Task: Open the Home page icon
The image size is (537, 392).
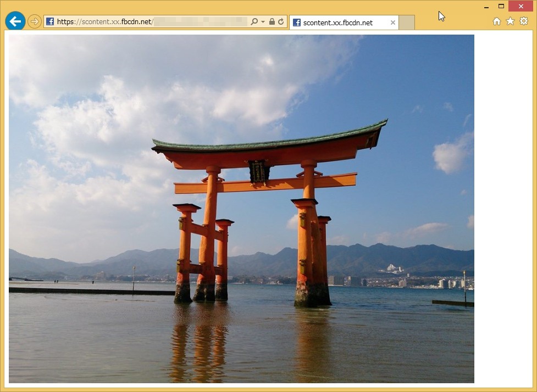Action: (496, 21)
